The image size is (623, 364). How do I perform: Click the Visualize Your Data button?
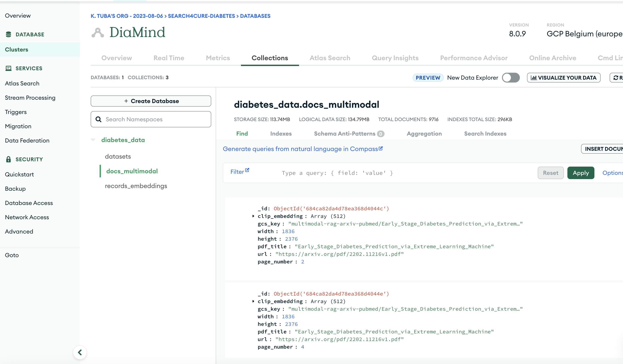(563, 78)
